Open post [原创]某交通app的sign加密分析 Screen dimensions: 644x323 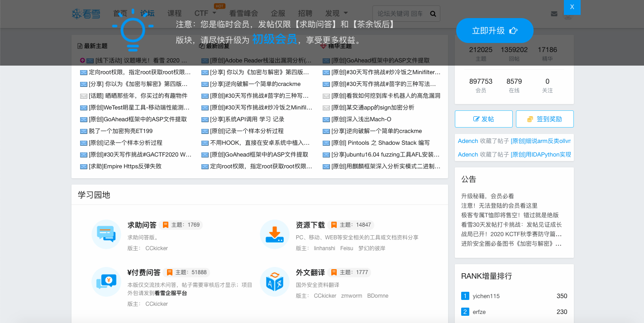pyautogui.click(x=373, y=108)
